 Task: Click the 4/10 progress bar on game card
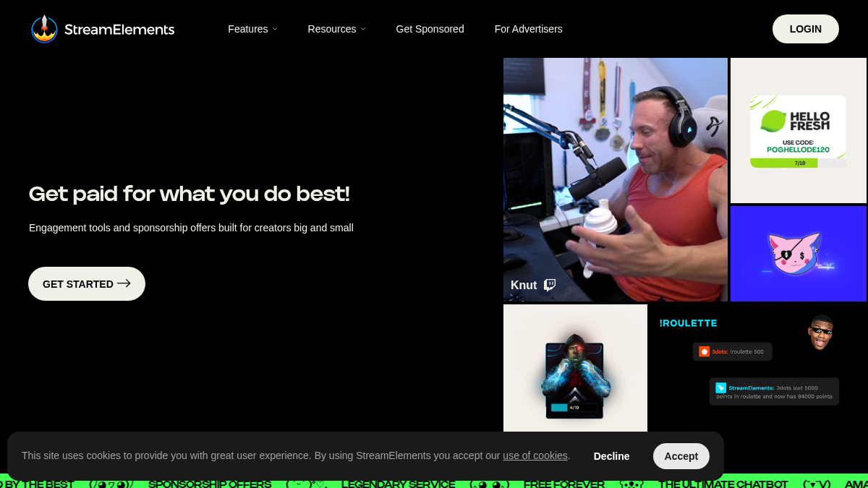(574, 407)
